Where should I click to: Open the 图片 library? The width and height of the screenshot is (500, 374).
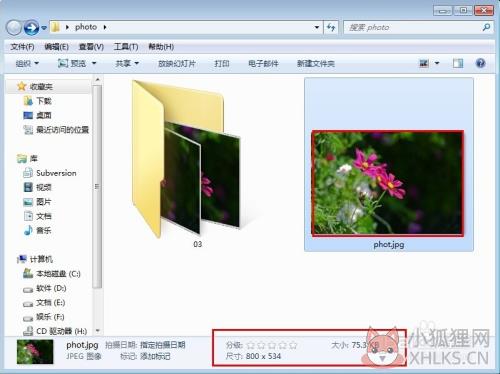(x=44, y=202)
